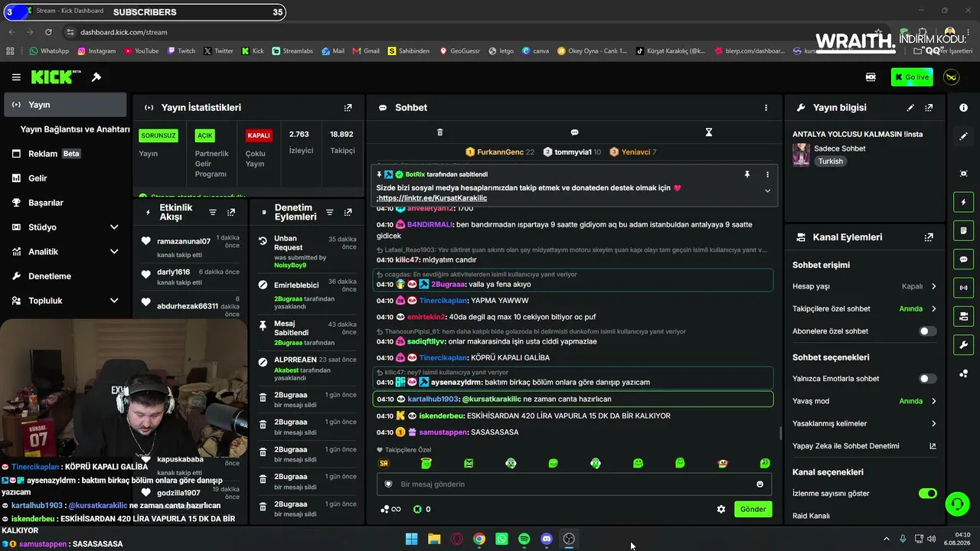Open Başarılar in the sidebar
This screenshot has width=980, height=551.
(64, 203)
